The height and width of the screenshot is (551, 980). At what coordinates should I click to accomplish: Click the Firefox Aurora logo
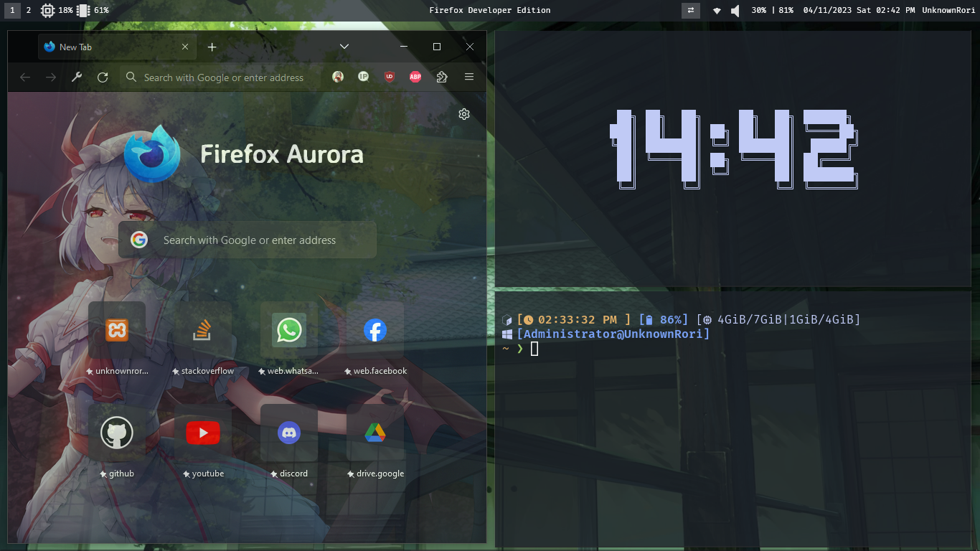[151, 154]
